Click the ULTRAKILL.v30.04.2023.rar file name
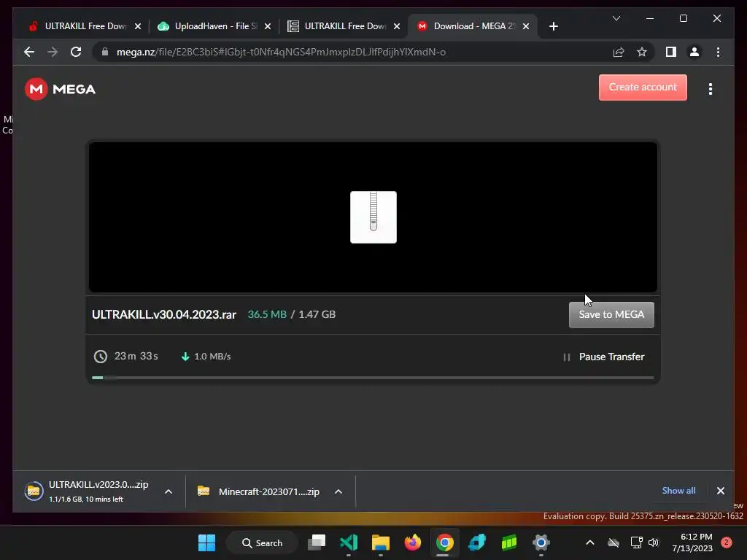This screenshot has width=747, height=560. pos(164,315)
